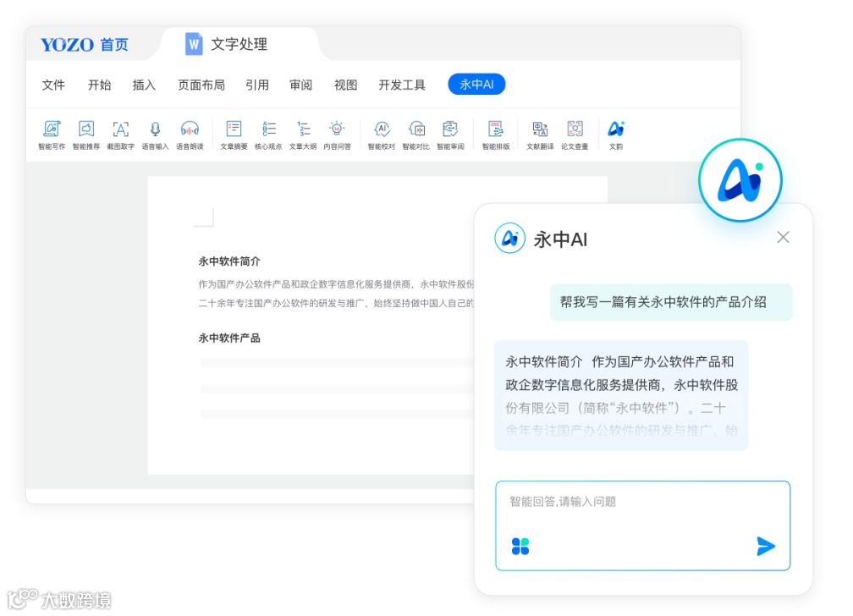Send message with the blue arrow icon
This screenshot has height=616, width=853.
point(765,546)
